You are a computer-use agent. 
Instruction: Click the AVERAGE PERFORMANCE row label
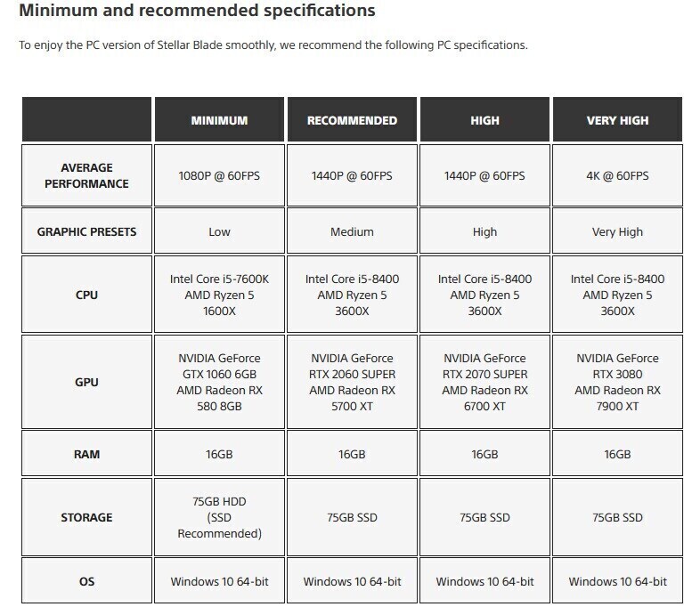pos(86,175)
